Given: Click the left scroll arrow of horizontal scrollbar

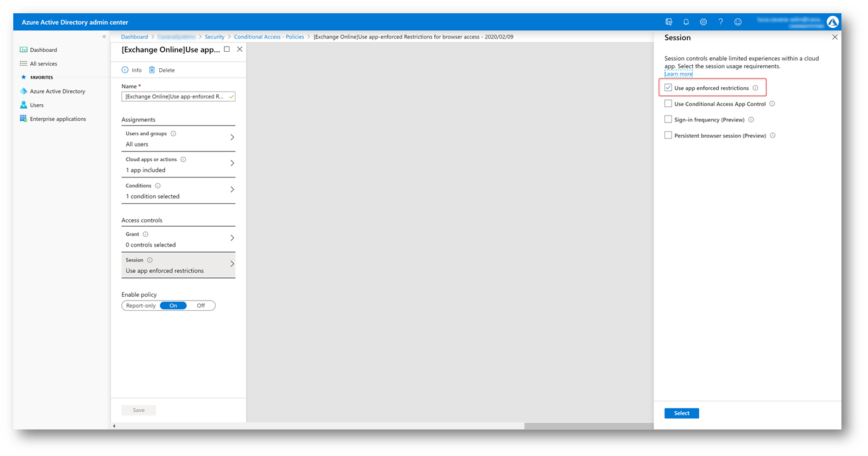Looking at the screenshot, I should coord(114,426).
